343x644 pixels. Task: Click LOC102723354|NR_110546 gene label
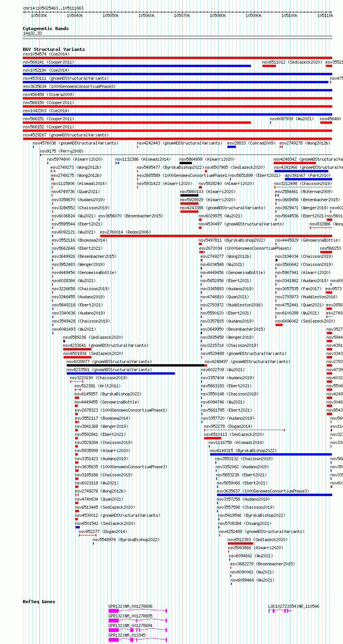[294, 606]
